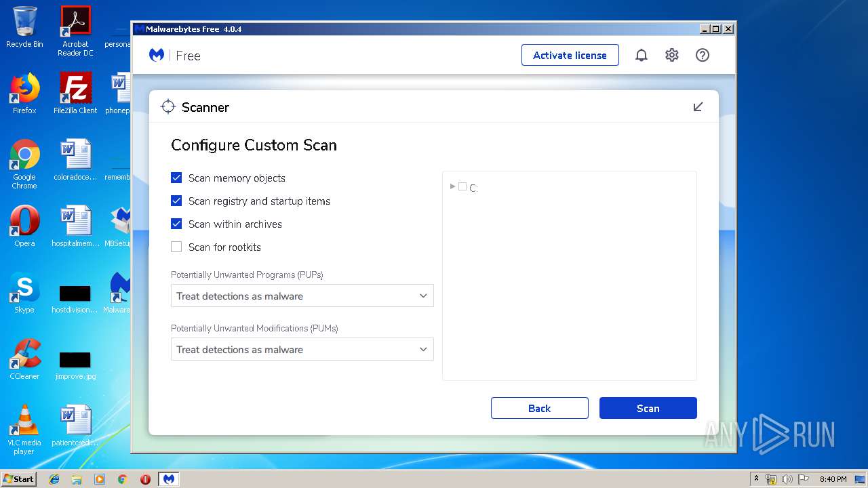Screen dimensions: 868x488
Task: Click Internet Explorer taskbar icon
Action: [x=54, y=479]
